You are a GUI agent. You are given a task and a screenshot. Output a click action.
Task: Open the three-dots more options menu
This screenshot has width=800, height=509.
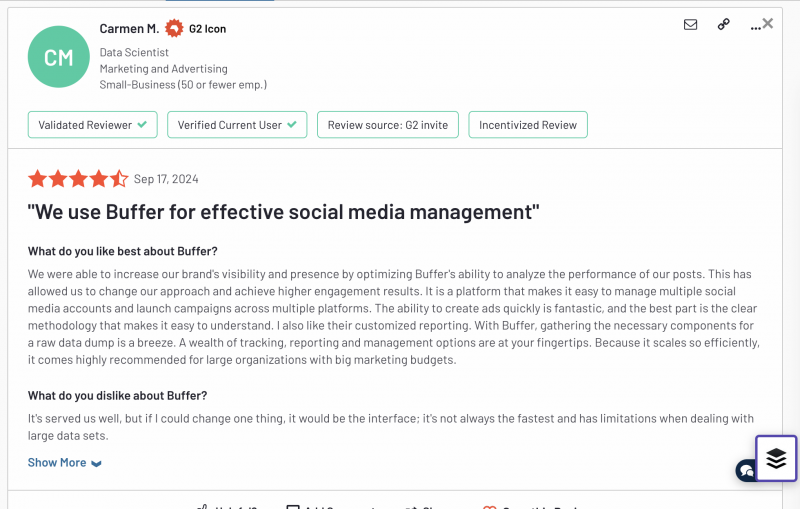click(755, 28)
